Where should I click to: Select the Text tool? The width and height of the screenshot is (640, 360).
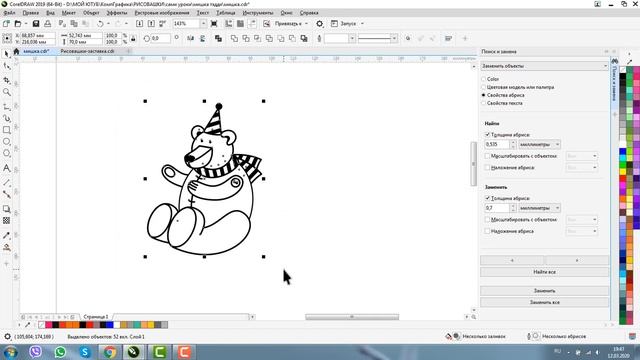click(x=7, y=168)
